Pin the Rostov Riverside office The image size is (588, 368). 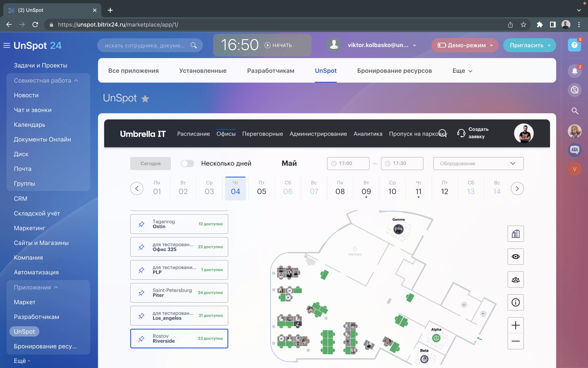[141, 339]
